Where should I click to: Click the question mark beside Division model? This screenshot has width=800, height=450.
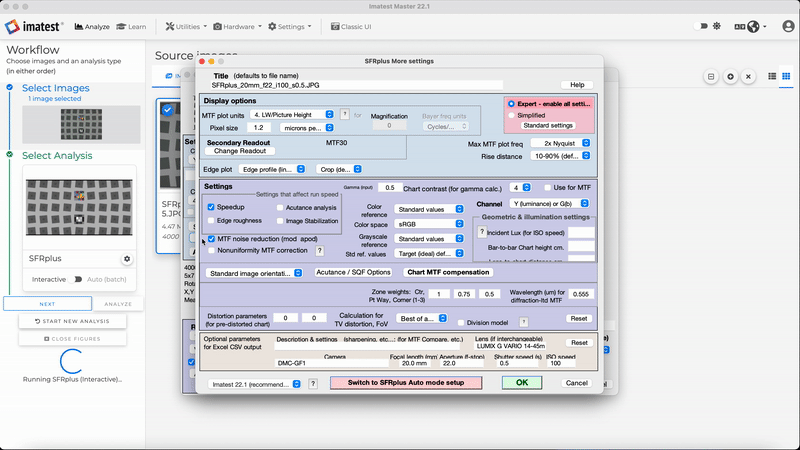click(523, 322)
